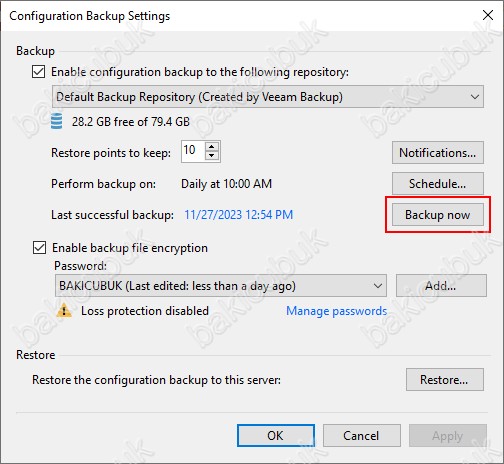Image resolution: width=504 pixels, height=464 pixels.
Task: Open the BAKICUBUK password dropdown
Action: coord(221,286)
